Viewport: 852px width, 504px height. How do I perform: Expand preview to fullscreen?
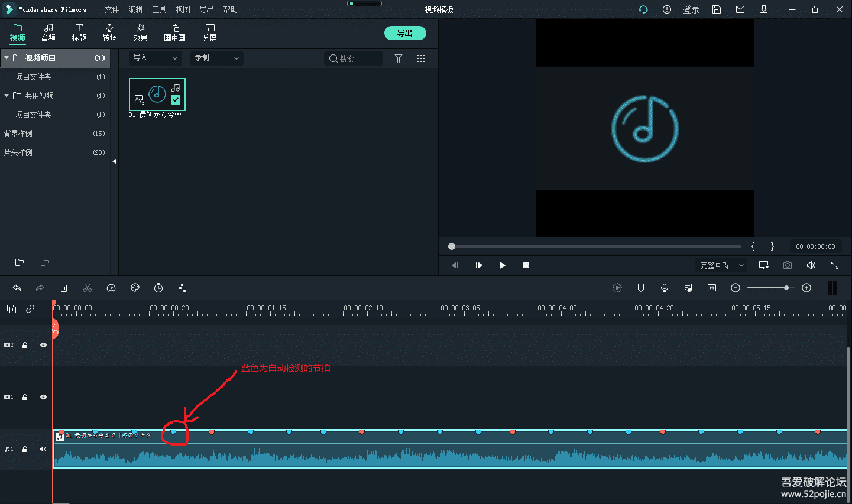pos(835,265)
